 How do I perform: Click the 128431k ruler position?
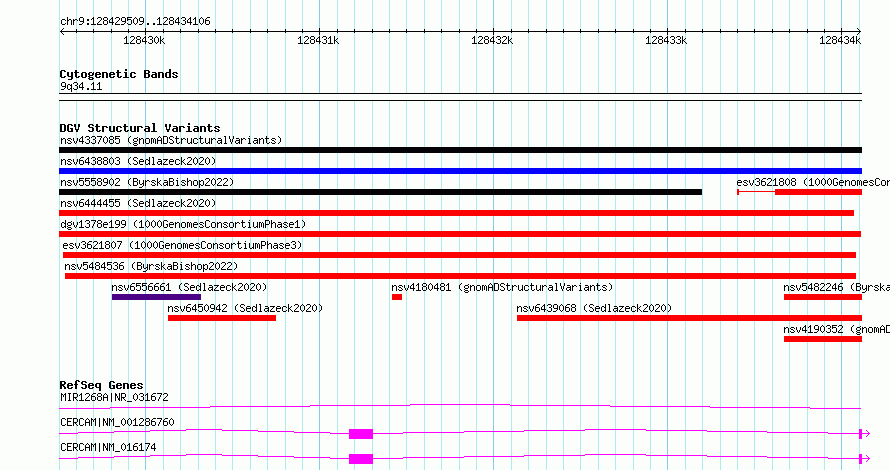pyautogui.click(x=318, y=40)
